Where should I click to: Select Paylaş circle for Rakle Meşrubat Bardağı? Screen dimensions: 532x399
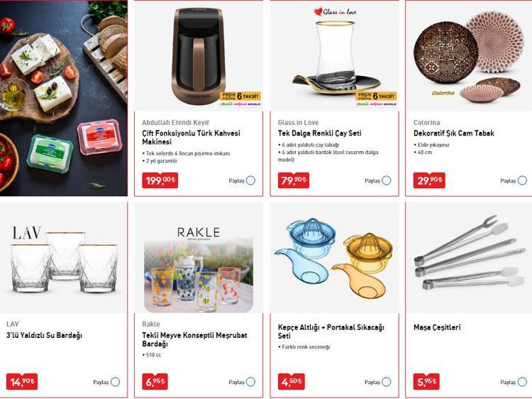coord(250,382)
